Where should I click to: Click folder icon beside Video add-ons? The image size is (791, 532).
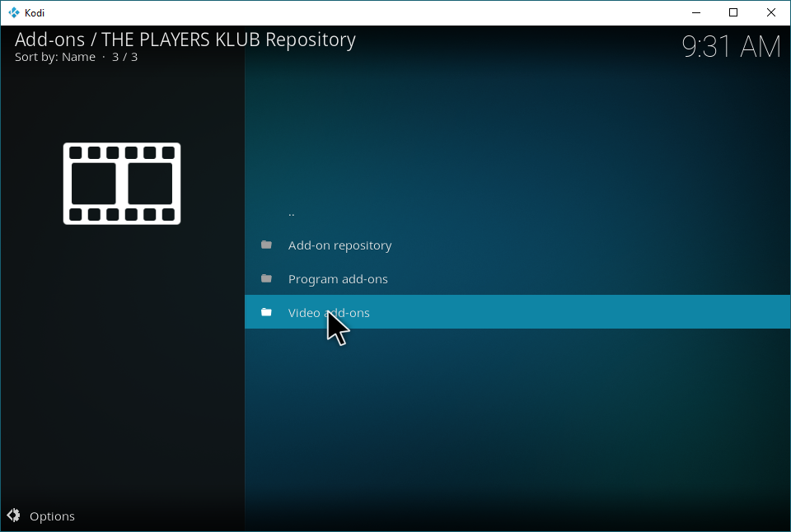(x=266, y=312)
